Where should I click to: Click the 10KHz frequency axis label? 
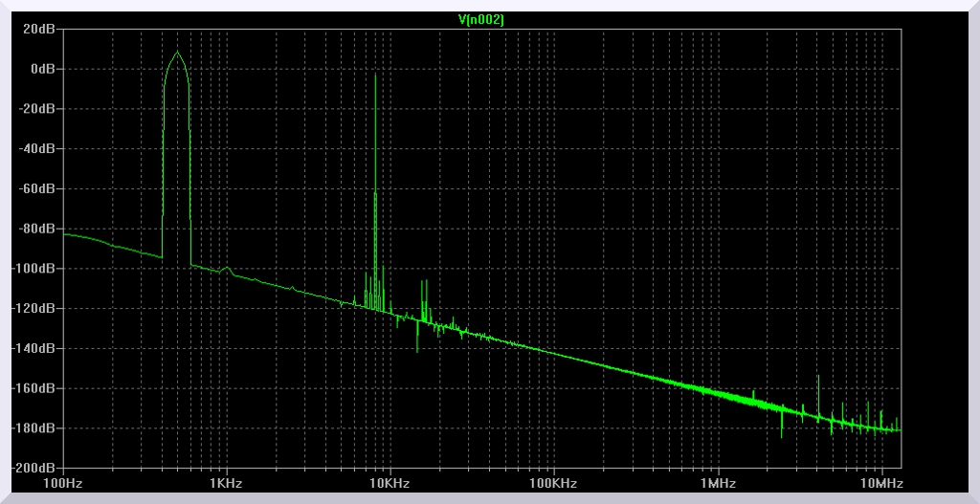click(x=390, y=484)
